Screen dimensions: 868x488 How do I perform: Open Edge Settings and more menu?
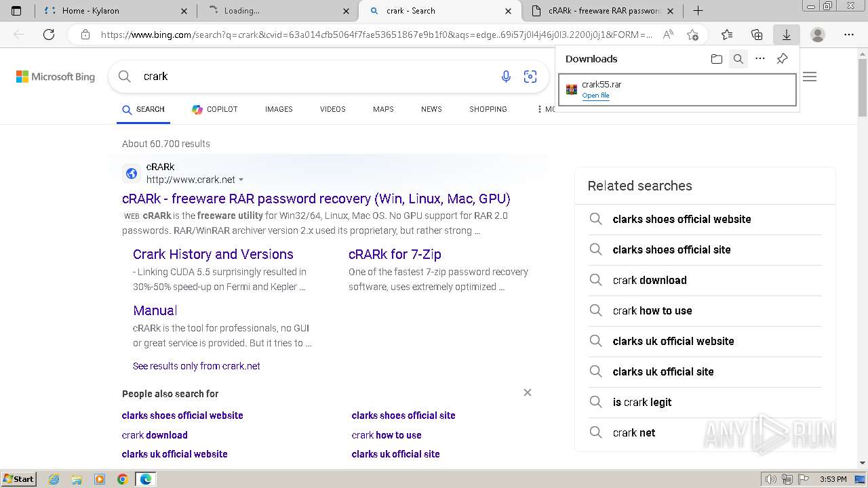[849, 35]
